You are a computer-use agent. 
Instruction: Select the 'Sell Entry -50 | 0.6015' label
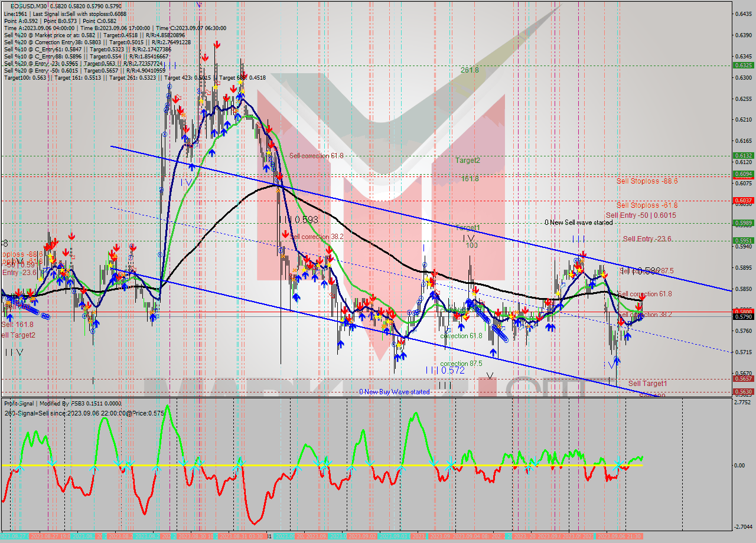(x=641, y=215)
